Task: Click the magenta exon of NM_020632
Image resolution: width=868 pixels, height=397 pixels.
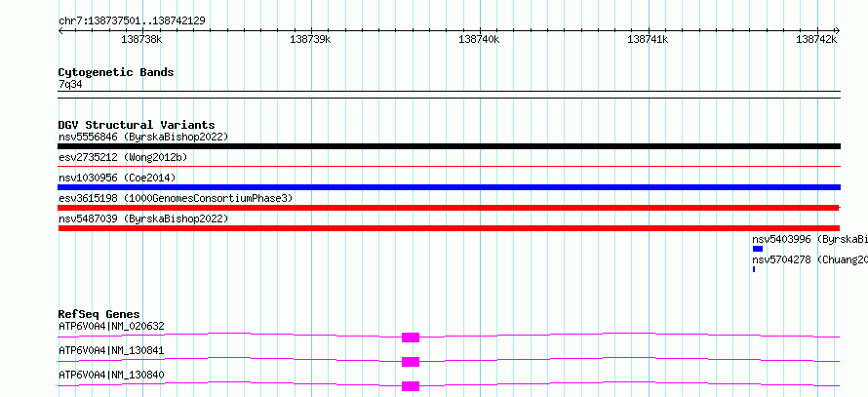Action: [x=411, y=337]
